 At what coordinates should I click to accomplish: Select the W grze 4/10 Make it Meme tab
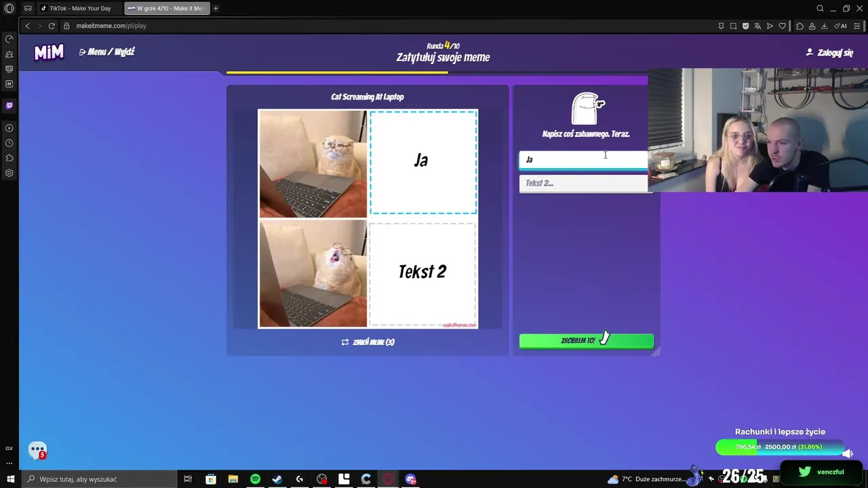point(167,8)
